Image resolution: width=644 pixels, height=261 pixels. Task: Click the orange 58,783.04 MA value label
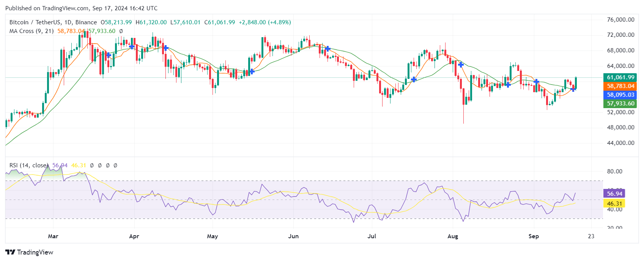(620, 86)
